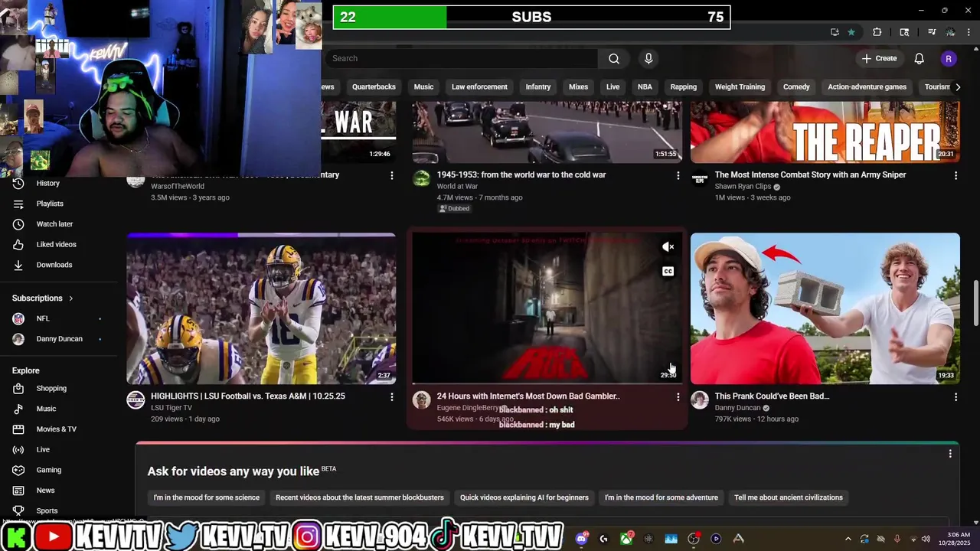Toggle the bookmark star in address bar
The height and width of the screenshot is (551, 980).
[x=851, y=32]
